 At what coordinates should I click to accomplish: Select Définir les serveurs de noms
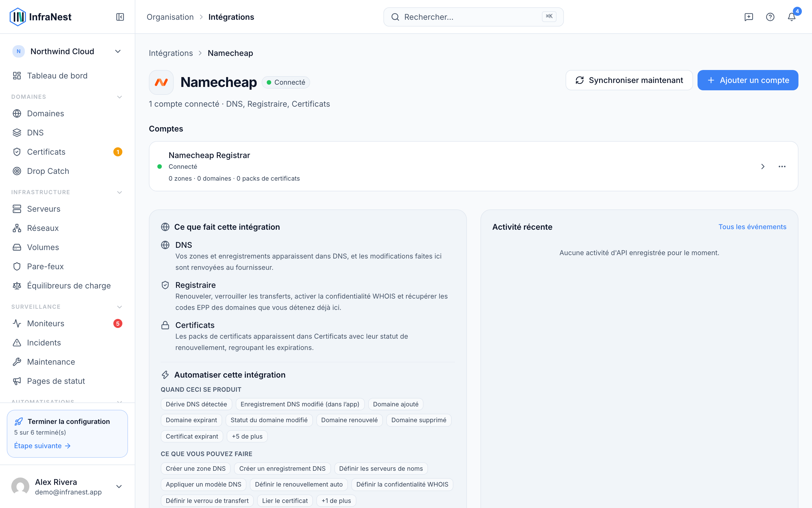pos(381,468)
